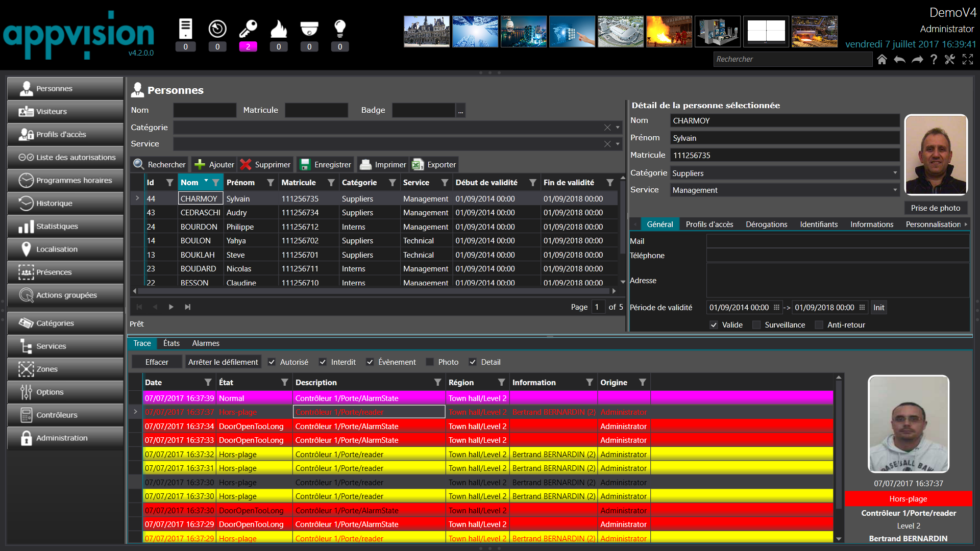
Task: Switch to the Profils d'accès tab
Action: [x=709, y=224]
